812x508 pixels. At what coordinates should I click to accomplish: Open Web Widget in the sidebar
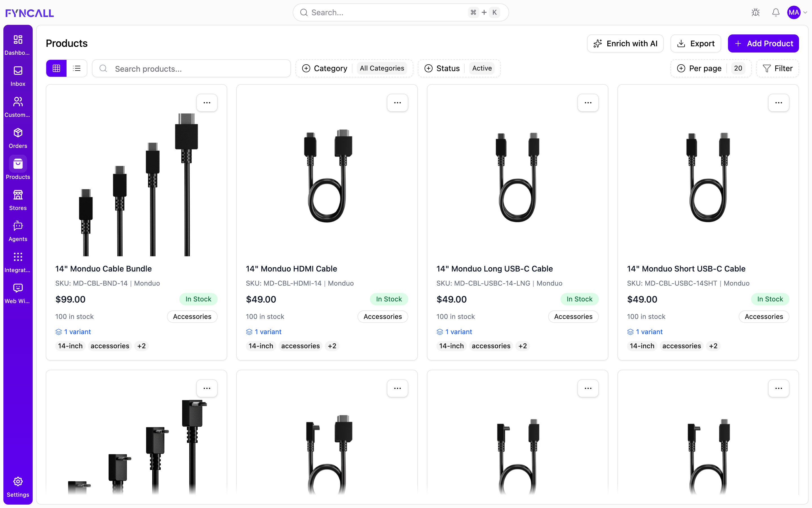coord(18,293)
